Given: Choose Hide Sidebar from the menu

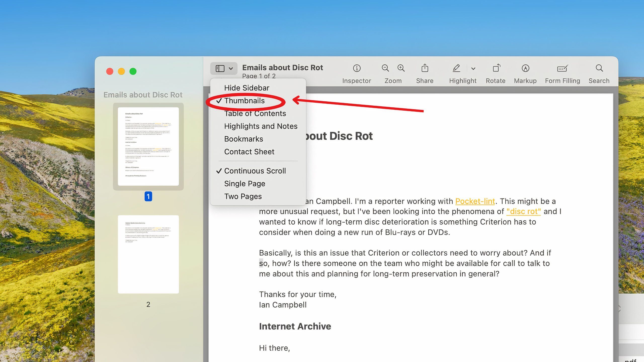Looking at the screenshot, I should [247, 88].
